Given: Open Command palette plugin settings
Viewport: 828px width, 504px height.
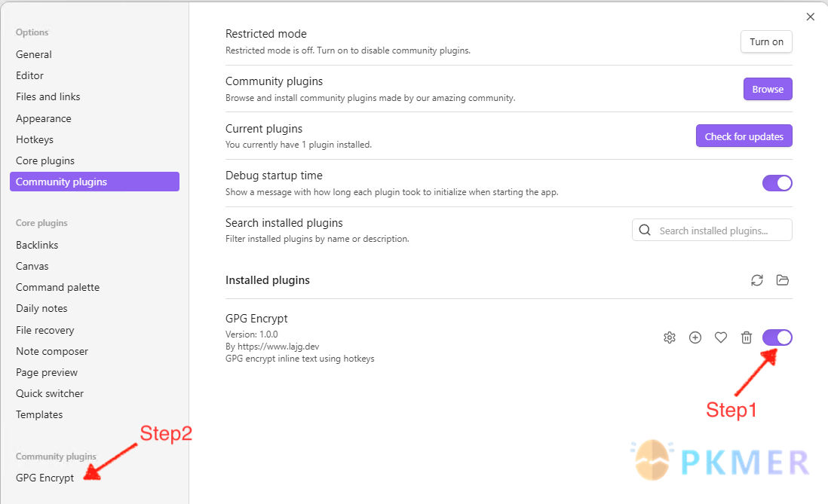Looking at the screenshot, I should (x=57, y=287).
